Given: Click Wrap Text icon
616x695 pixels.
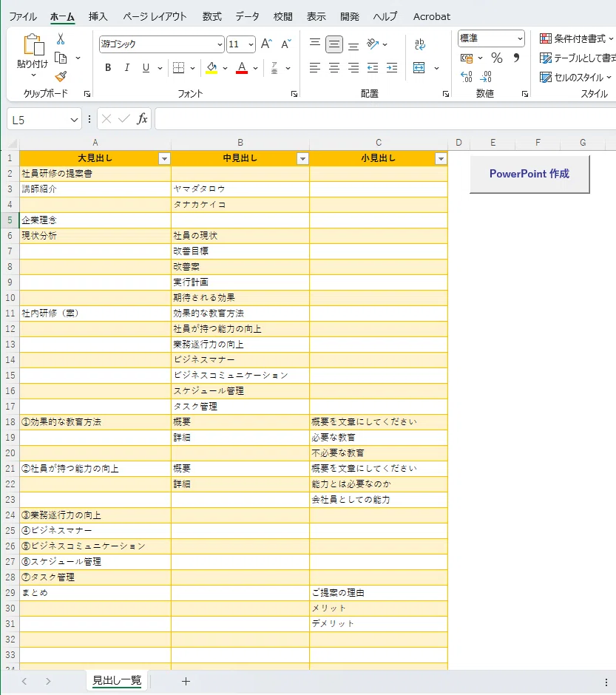Looking at the screenshot, I should [x=419, y=44].
